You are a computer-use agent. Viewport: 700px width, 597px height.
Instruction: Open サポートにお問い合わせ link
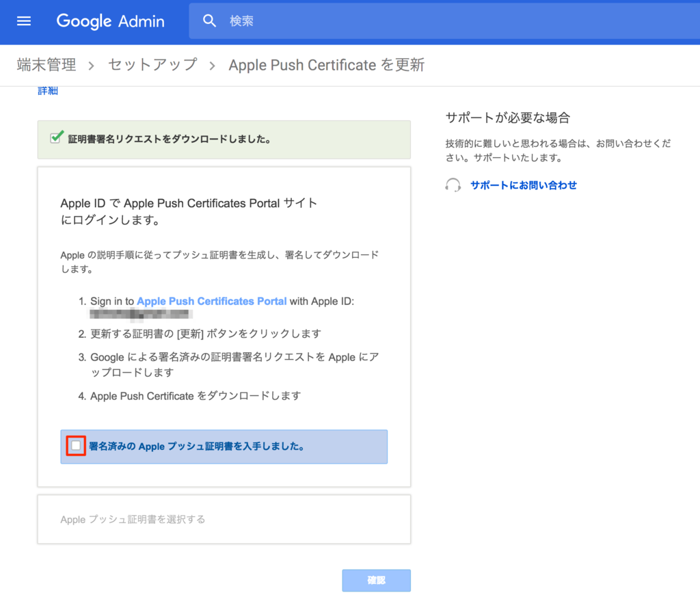(524, 185)
